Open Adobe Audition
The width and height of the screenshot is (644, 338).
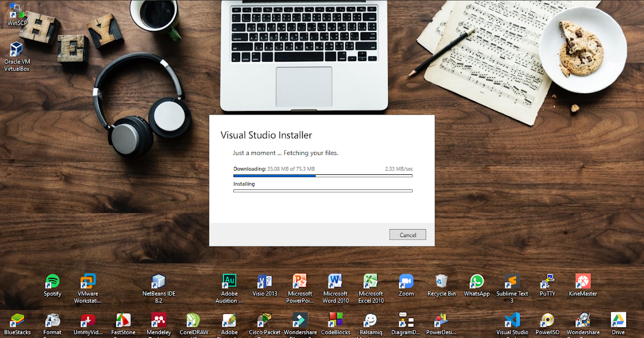click(x=229, y=282)
